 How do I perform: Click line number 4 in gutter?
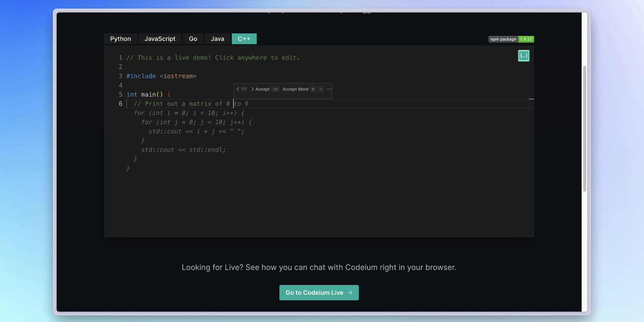[120, 85]
